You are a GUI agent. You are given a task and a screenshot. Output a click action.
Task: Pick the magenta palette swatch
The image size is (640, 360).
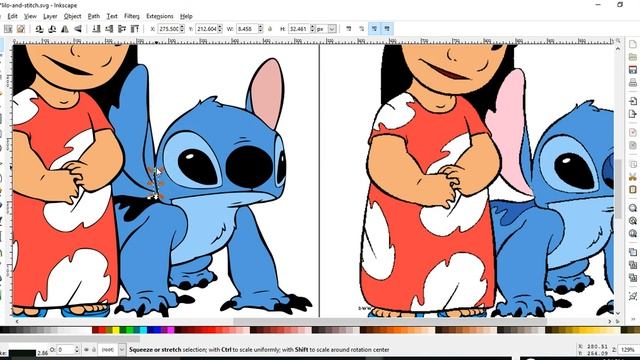tap(170, 330)
